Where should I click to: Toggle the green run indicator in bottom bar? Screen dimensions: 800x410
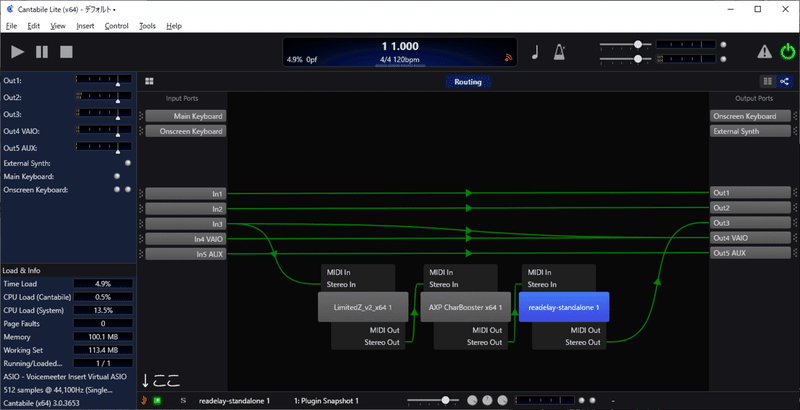[157, 401]
